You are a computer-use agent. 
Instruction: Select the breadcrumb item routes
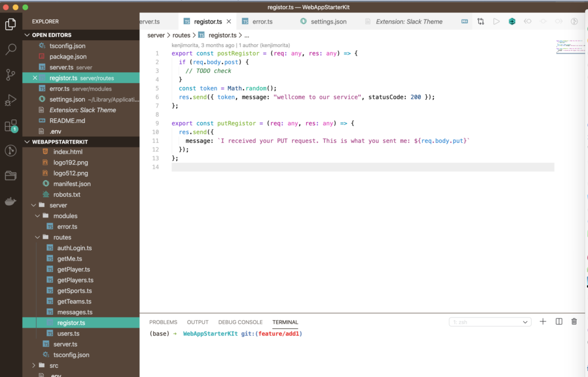coord(181,34)
